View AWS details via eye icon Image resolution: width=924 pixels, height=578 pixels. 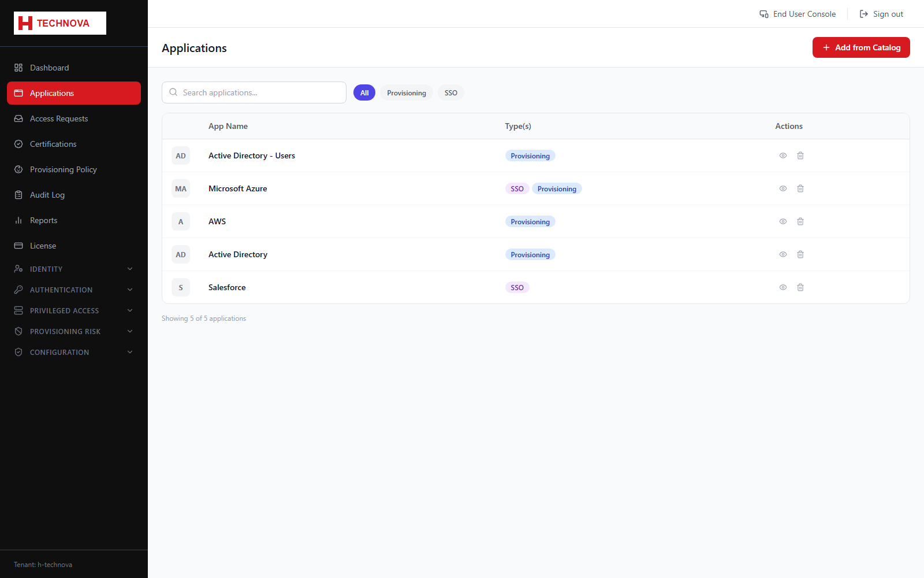pyautogui.click(x=783, y=221)
